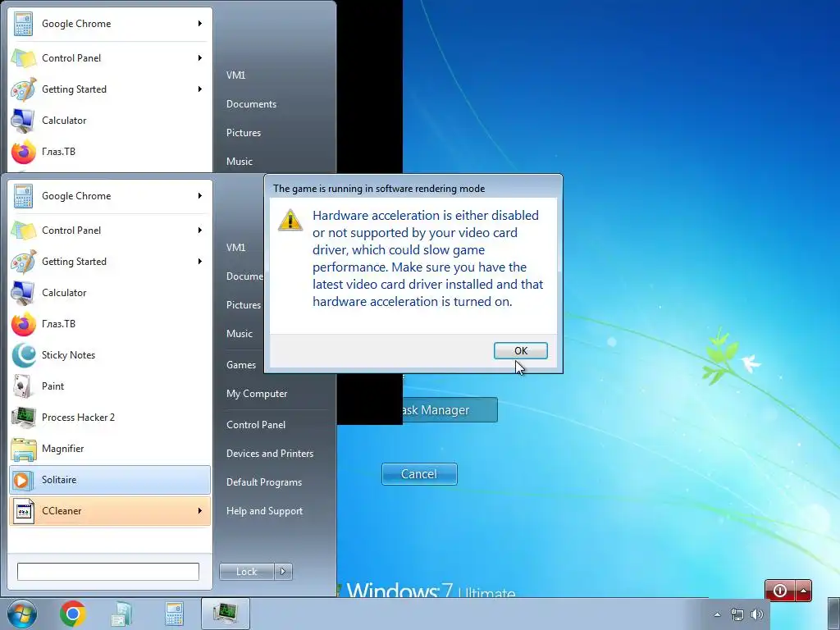Click the Getting Started icon in the upper duplicate menu

pyautogui.click(x=24, y=89)
